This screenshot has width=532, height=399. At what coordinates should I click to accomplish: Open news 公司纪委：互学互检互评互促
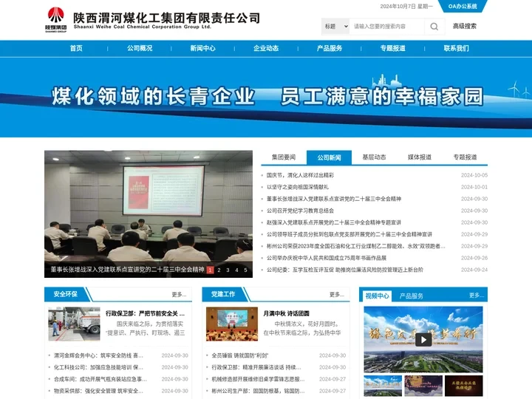click(345, 270)
